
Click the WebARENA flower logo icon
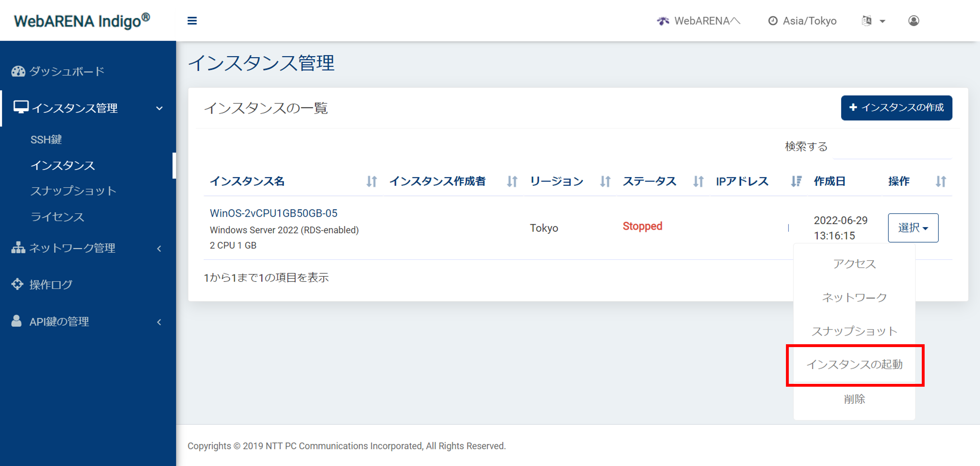[x=663, y=21]
